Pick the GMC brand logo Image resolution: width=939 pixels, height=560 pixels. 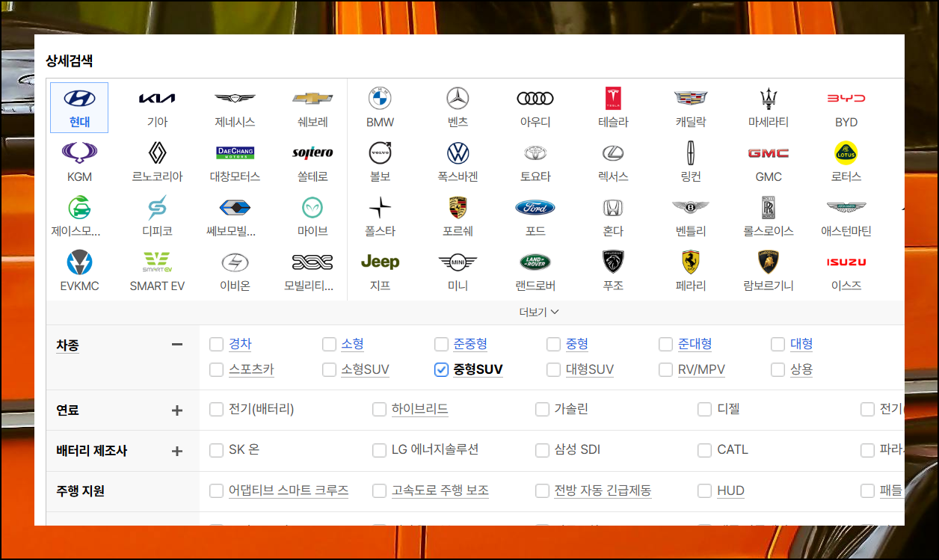pyautogui.click(x=769, y=153)
